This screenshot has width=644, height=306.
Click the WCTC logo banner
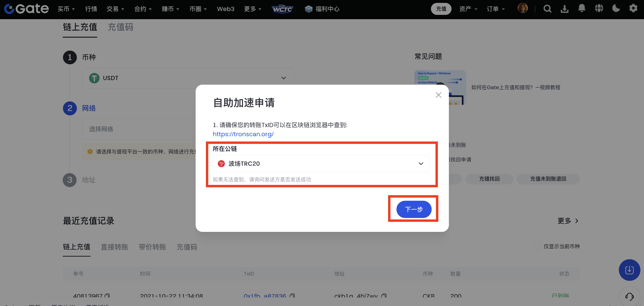click(282, 9)
